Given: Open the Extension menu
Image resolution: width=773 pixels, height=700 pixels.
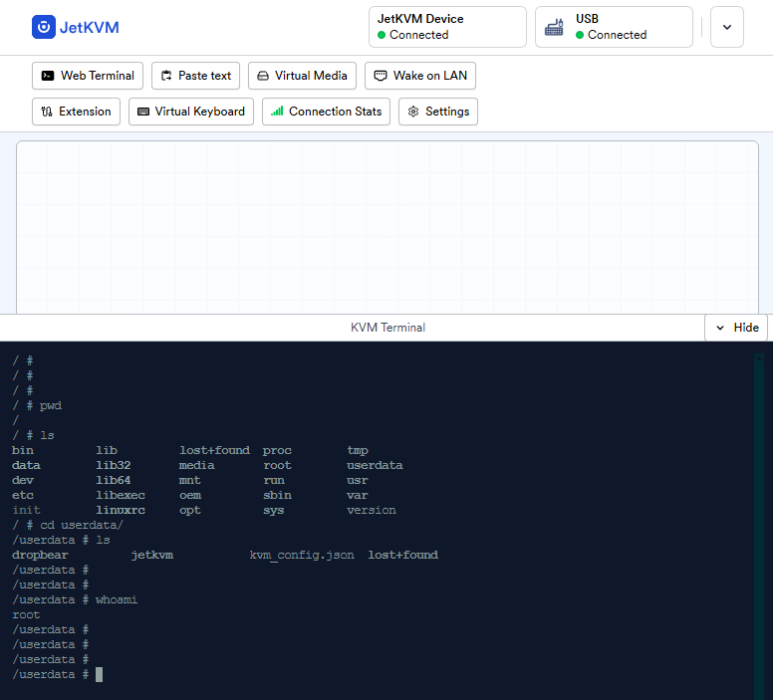Looking at the screenshot, I should click(76, 112).
